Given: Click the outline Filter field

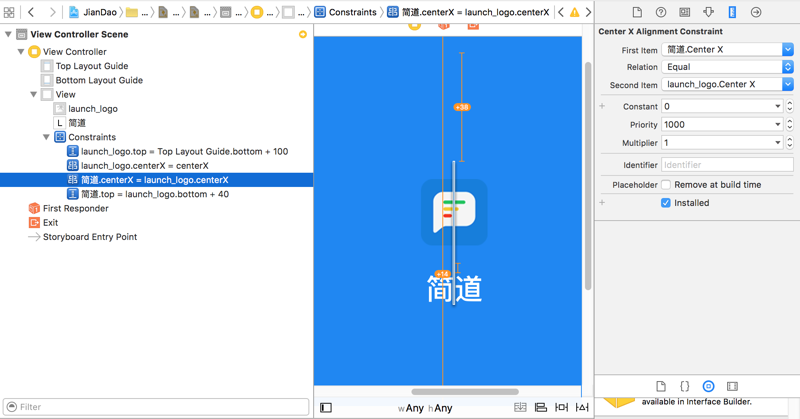Looking at the screenshot, I should pyautogui.click(x=156, y=407).
